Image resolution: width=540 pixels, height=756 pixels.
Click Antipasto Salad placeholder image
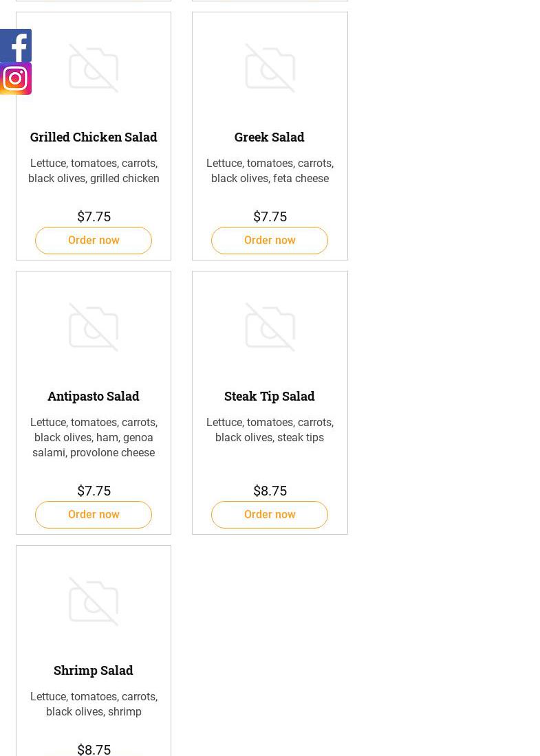point(94,327)
